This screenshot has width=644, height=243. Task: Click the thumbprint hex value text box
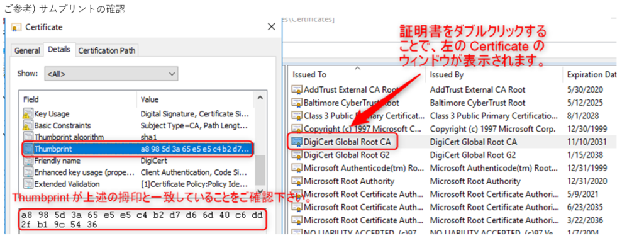click(142, 220)
